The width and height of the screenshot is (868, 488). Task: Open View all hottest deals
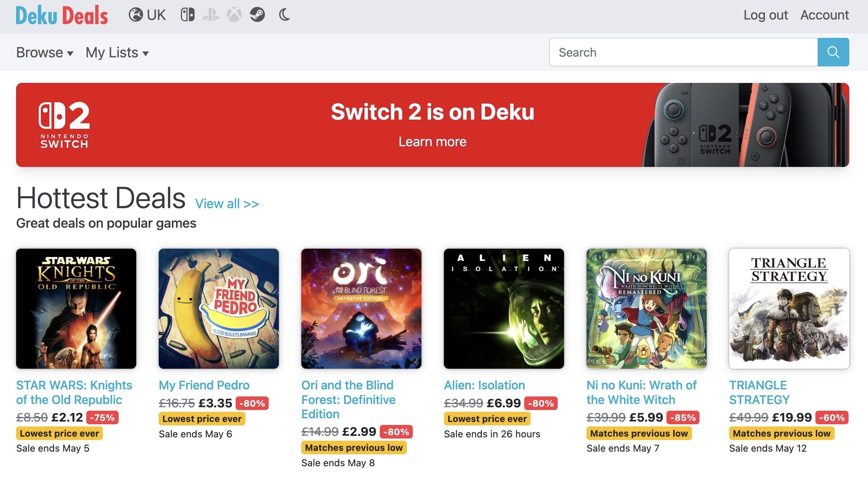tap(227, 204)
